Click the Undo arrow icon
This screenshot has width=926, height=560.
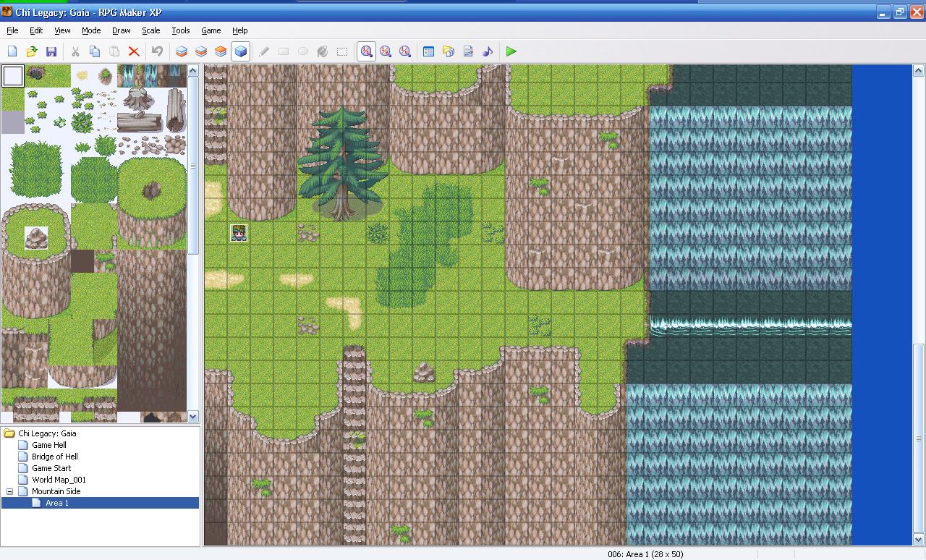click(157, 51)
